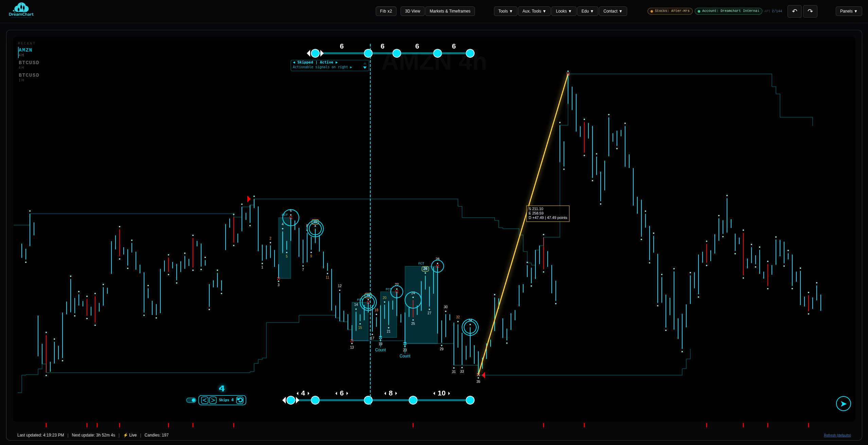Collapse the Actionable signals panel via its down arrow

[x=365, y=68]
